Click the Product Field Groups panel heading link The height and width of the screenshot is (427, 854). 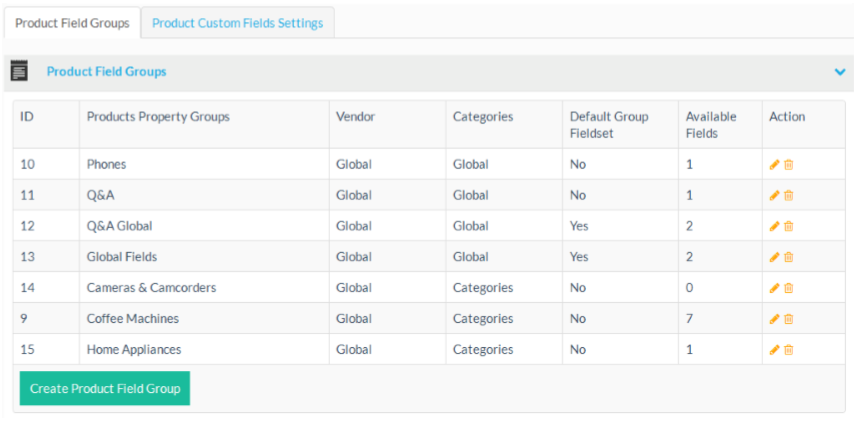[x=106, y=72]
